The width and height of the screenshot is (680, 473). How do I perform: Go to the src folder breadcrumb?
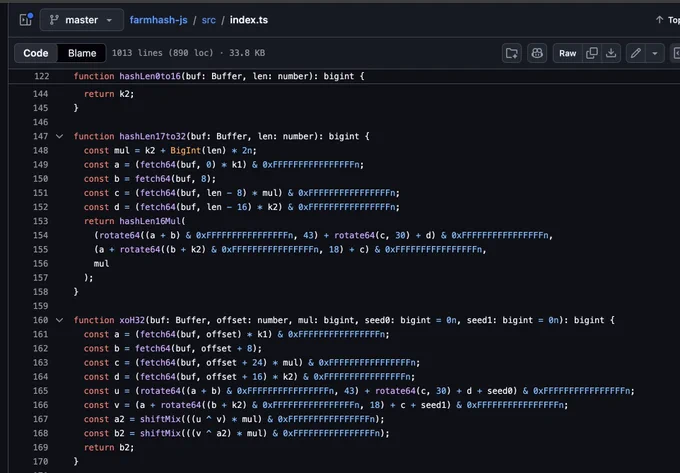pos(209,20)
